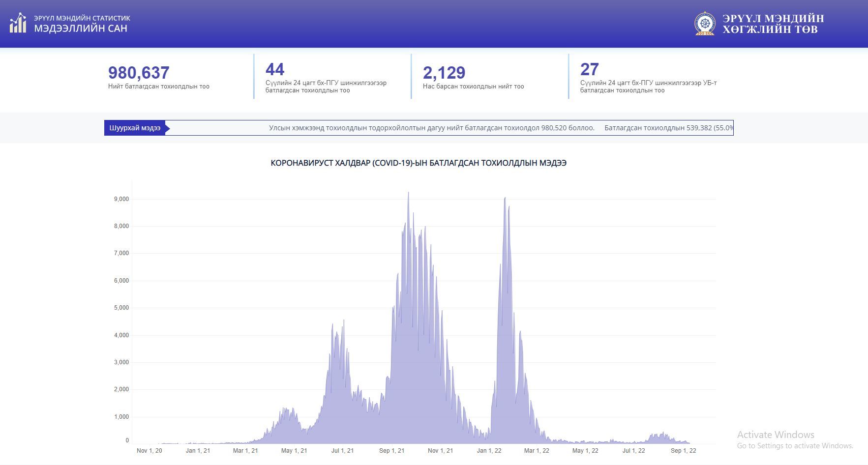Click the ЭРҮҮЛ МЭНДИЙН ХӨГЖЛИЙН ТӨВ header text
This screenshot has height=465, width=868.
coord(773,24)
